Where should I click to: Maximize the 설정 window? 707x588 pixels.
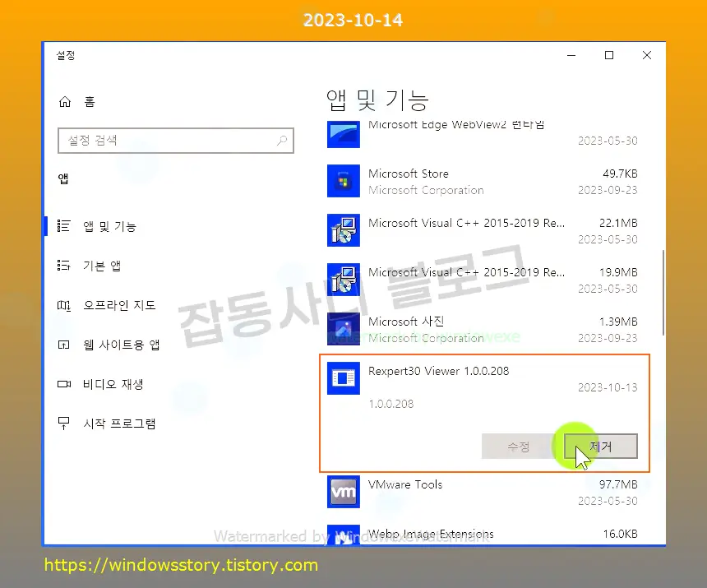(x=609, y=55)
